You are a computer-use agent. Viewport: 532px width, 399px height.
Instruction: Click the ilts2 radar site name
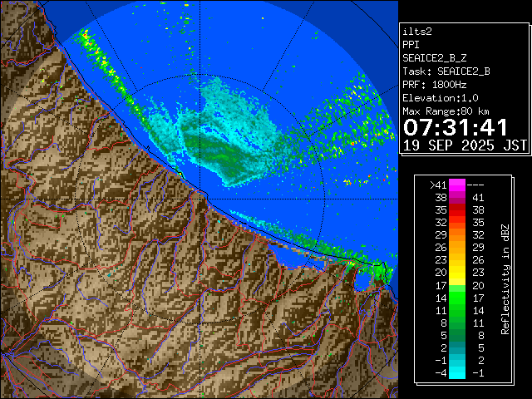point(417,31)
